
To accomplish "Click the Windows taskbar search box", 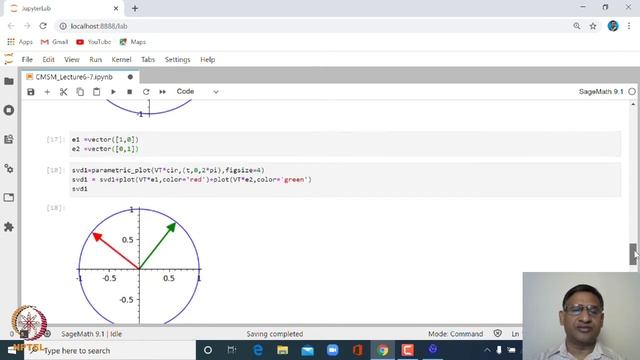I will pyautogui.click(x=110, y=350).
